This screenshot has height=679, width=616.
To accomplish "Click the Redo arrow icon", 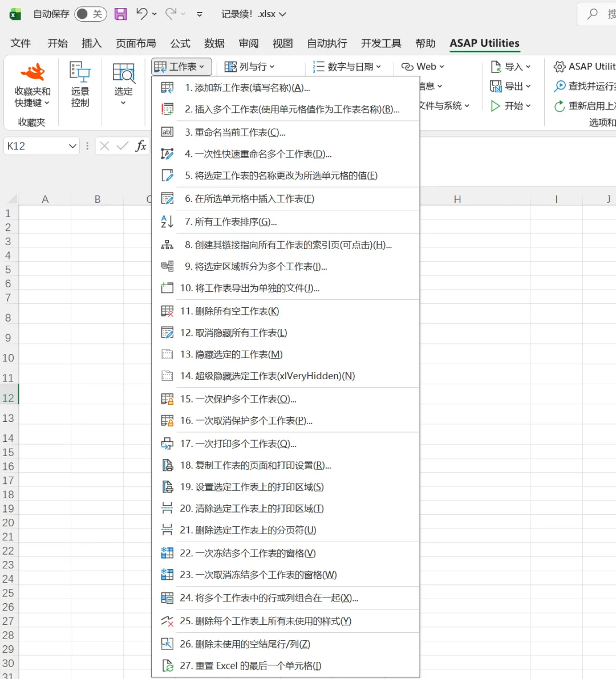I will [171, 14].
